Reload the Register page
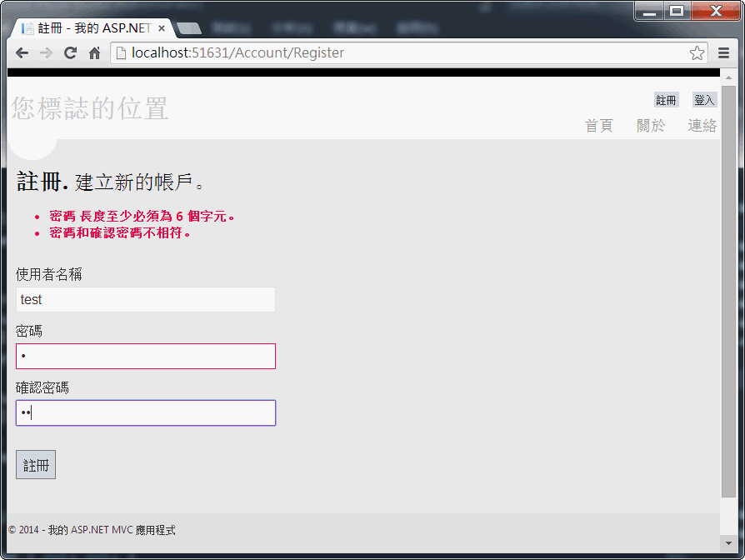This screenshot has height=560, width=745. (70, 52)
